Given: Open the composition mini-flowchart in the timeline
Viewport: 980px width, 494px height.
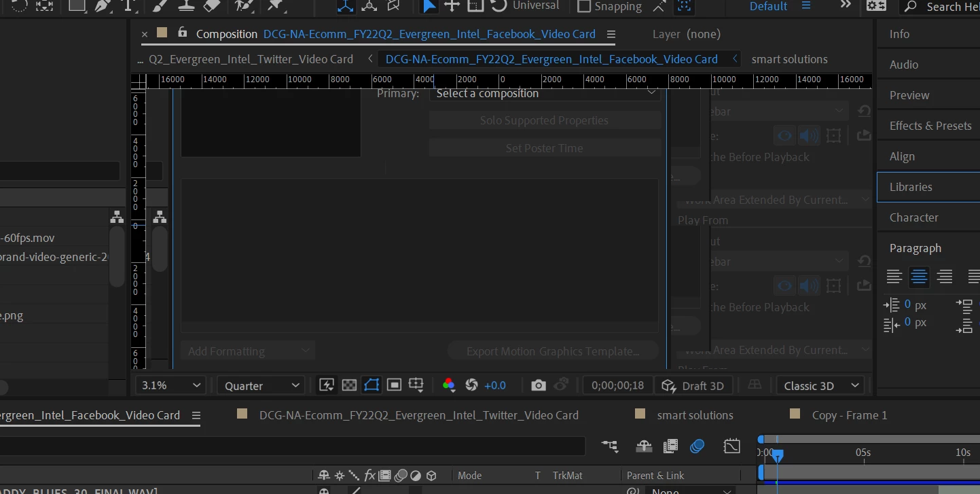Looking at the screenshot, I should coord(610,446).
